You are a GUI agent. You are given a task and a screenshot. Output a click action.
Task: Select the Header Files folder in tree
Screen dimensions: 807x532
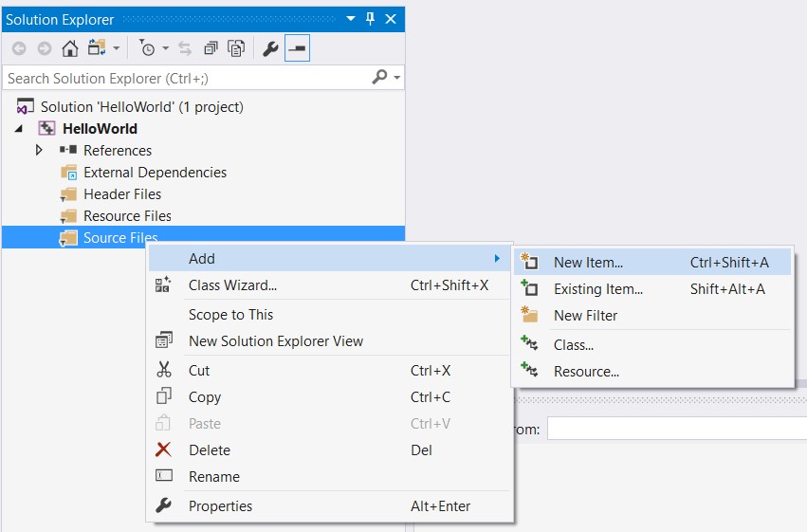tap(121, 194)
